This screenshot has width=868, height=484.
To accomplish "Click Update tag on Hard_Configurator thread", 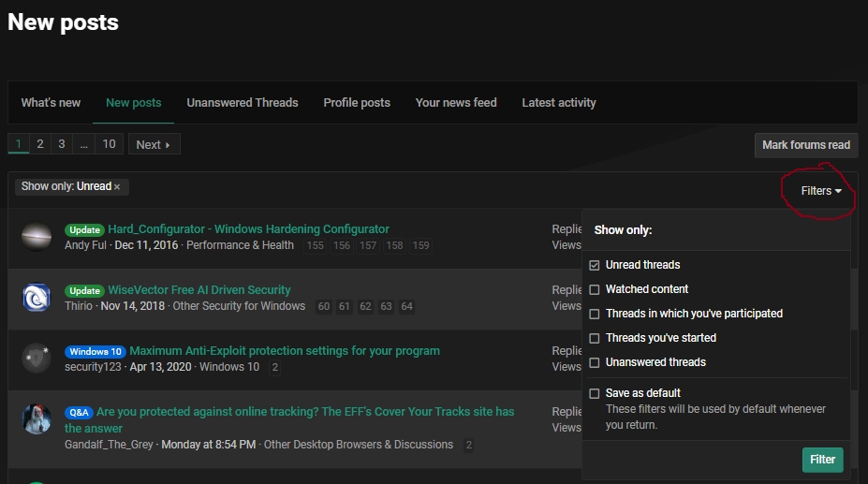I will (x=84, y=229).
